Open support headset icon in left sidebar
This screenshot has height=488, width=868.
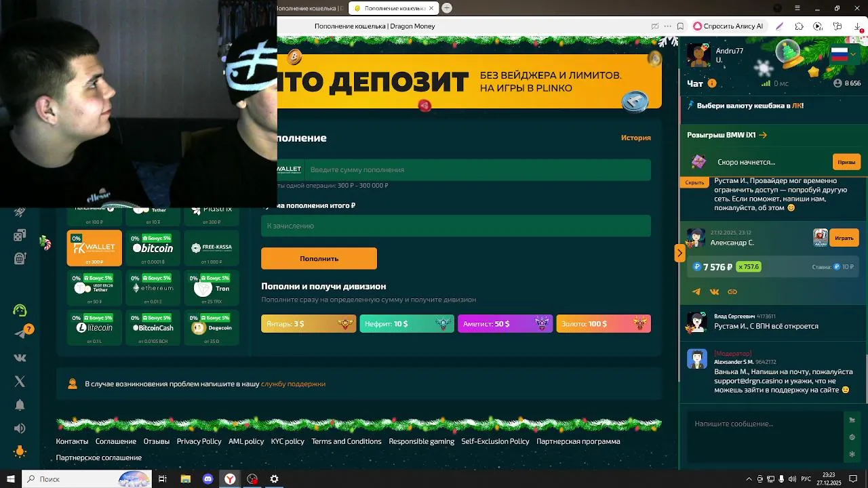pos(20,310)
